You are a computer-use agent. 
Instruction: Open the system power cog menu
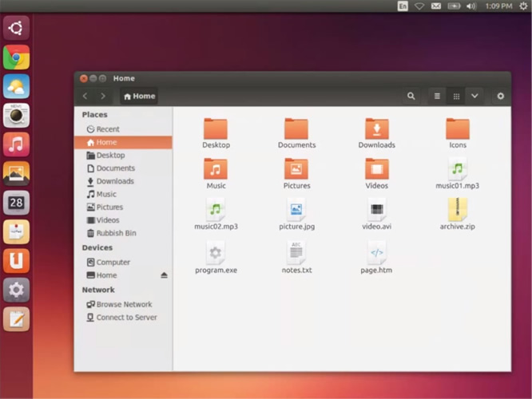(523, 6)
